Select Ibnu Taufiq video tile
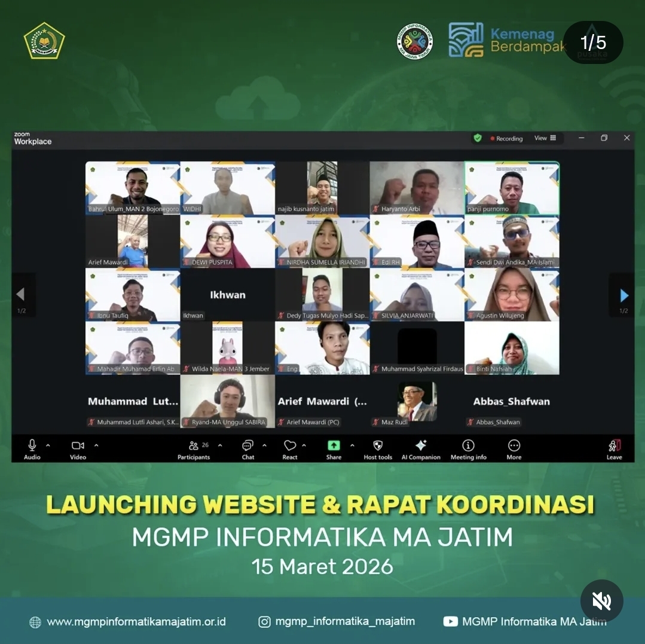The width and height of the screenshot is (645, 644). pos(133,295)
